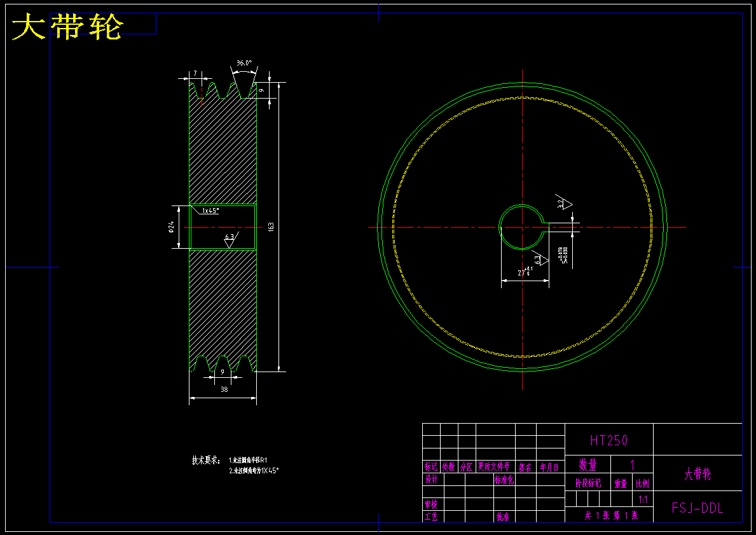Click the '批准' label in title block
The height and width of the screenshot is (535, 756).
tap(502, 517)
